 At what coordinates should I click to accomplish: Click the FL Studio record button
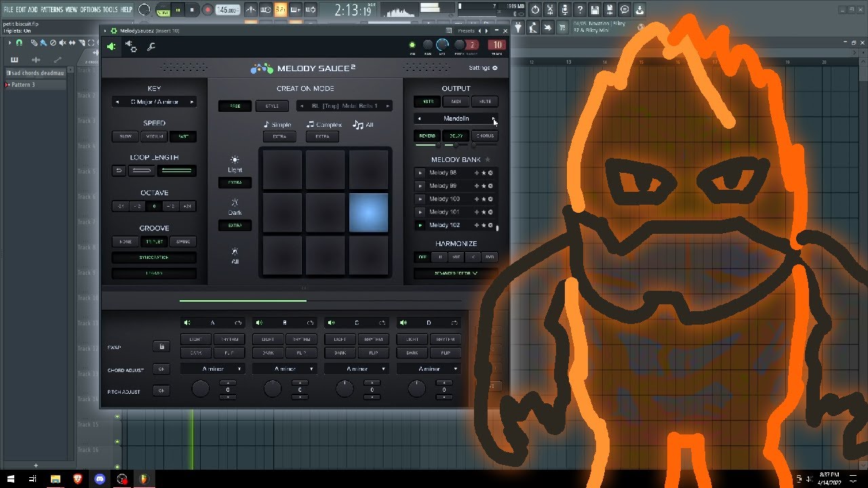[208, 9]
